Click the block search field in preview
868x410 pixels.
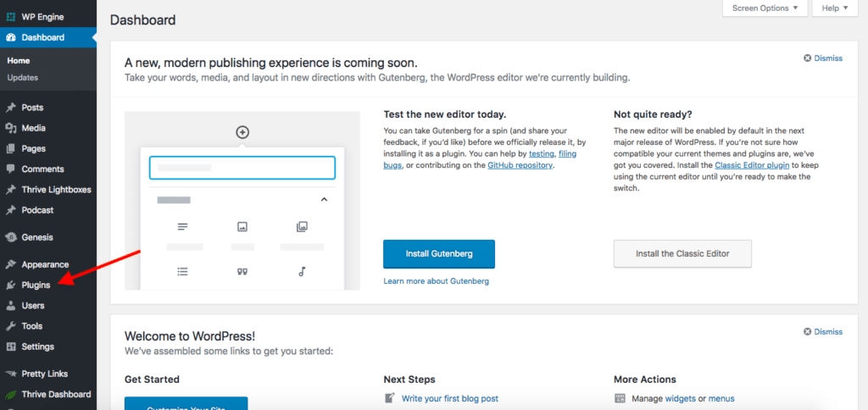coord(242,168)
